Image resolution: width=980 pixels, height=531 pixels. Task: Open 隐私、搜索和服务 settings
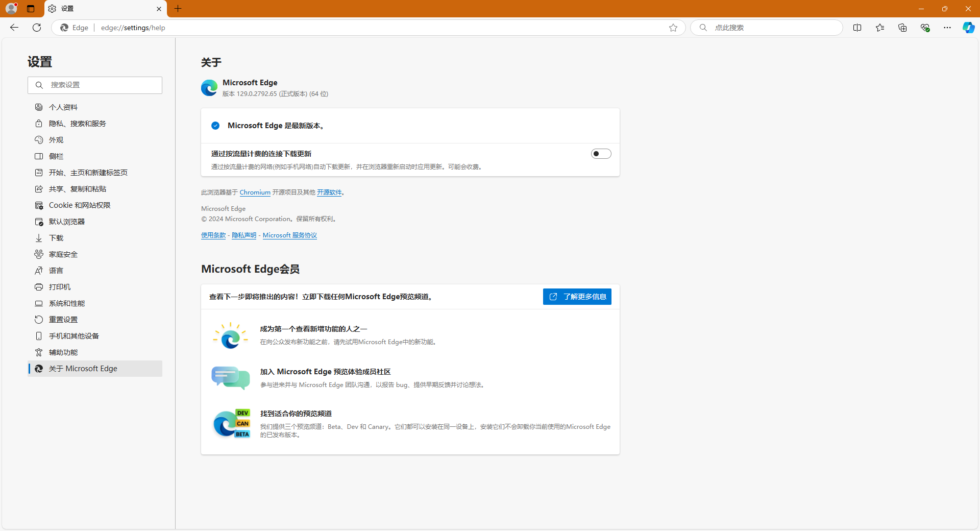click(x=95, y=124)
